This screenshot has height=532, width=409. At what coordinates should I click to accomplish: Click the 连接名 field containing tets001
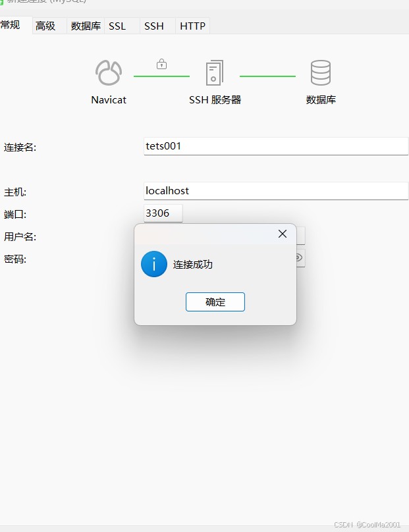pos(276,146)
